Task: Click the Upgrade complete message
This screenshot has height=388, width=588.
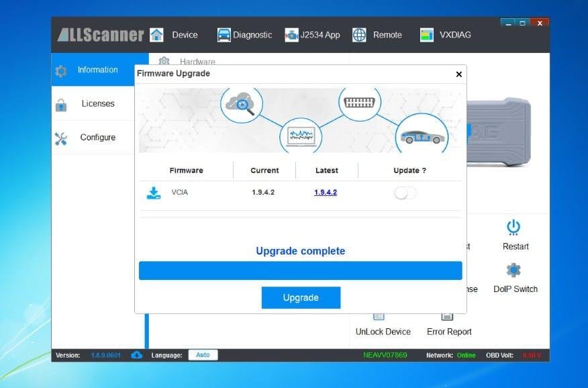Action: pos(300,251)
